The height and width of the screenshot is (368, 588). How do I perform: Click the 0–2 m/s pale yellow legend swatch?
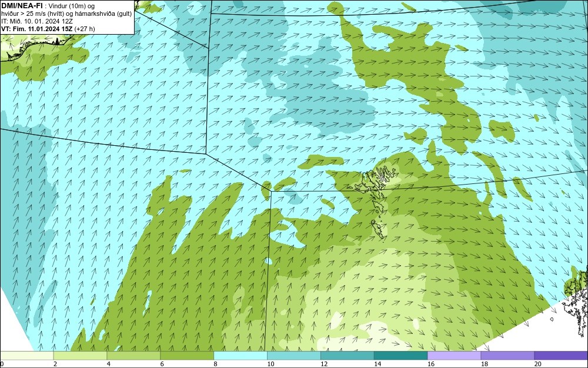click(x=27, y=355)
